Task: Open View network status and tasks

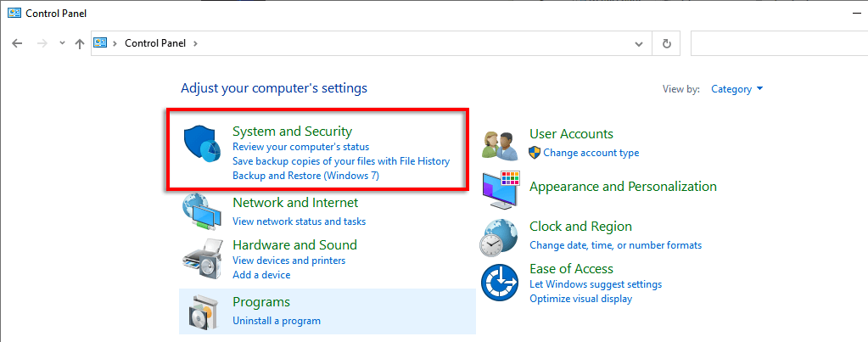Action: (x=299, y=221)
